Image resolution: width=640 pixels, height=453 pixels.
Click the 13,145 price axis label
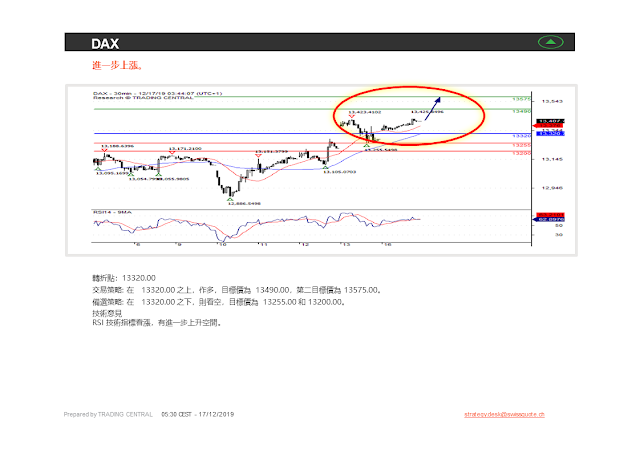(552, 159)
